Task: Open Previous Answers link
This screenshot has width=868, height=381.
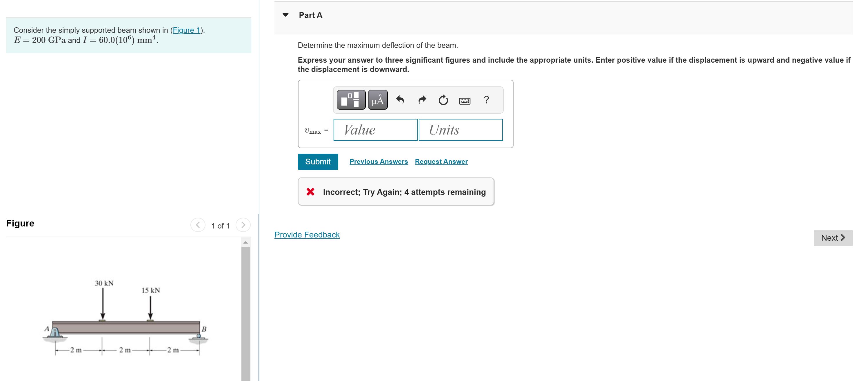Action: [x=379, y=162]
